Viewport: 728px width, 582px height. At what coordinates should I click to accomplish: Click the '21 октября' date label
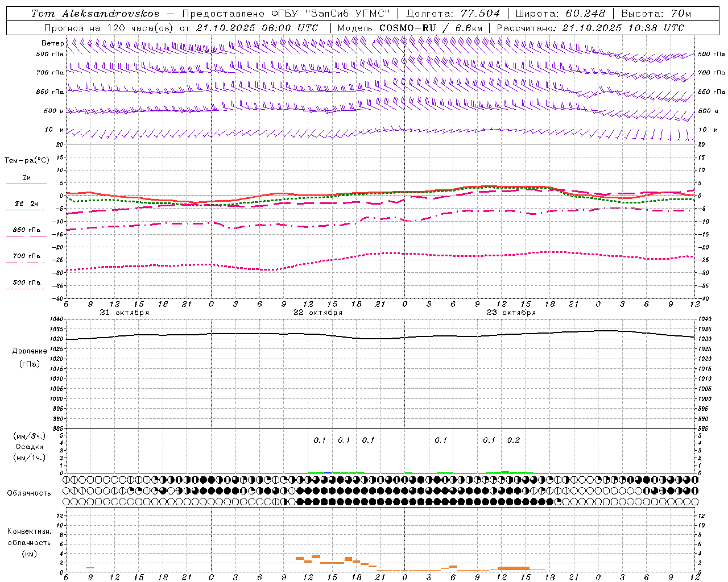(x=124, y=313)
